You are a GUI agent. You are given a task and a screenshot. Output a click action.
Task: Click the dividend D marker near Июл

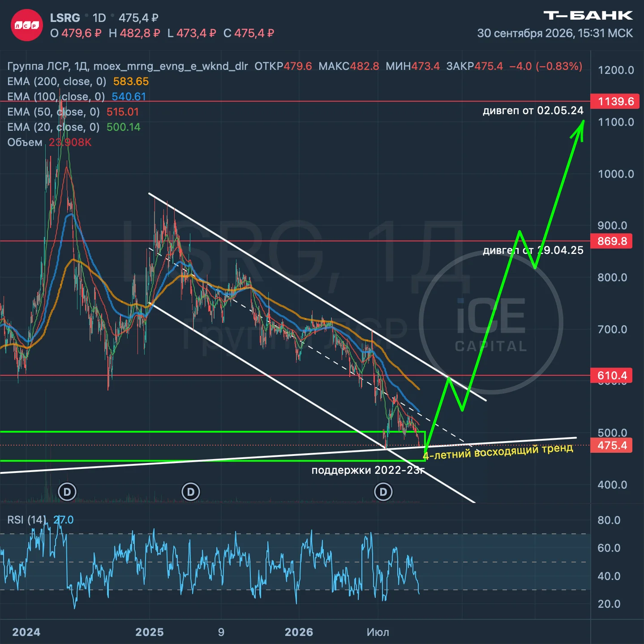(383, 492)
